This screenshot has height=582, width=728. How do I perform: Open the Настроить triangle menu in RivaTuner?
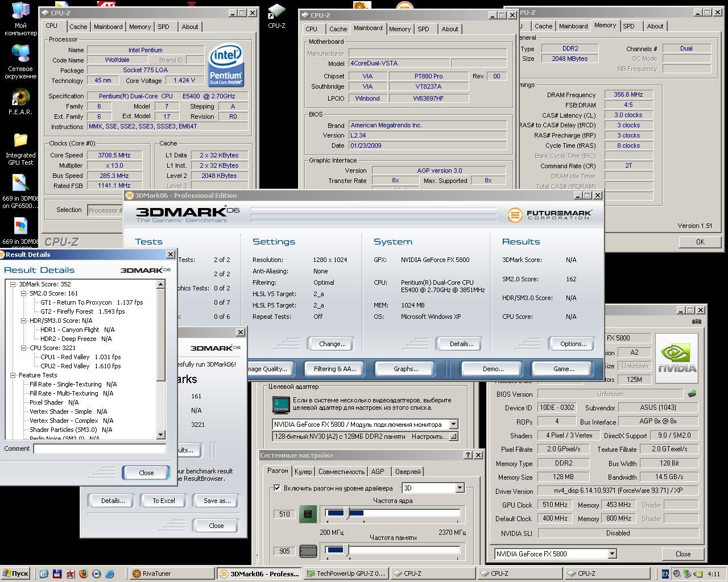(453, 436)
